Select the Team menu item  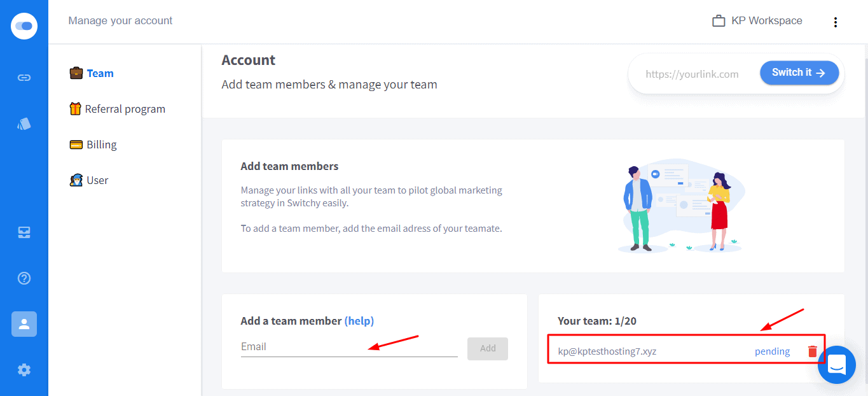tap(92, 73)
